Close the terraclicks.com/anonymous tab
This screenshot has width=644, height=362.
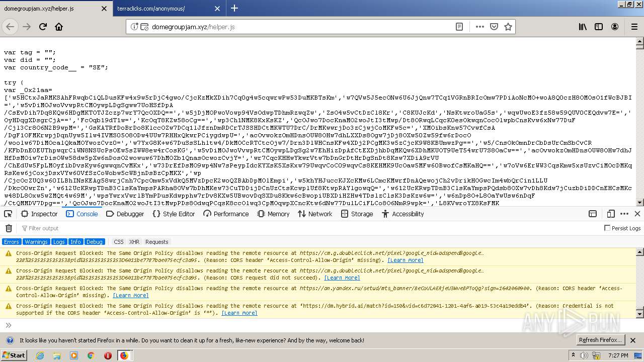(217, 9)
